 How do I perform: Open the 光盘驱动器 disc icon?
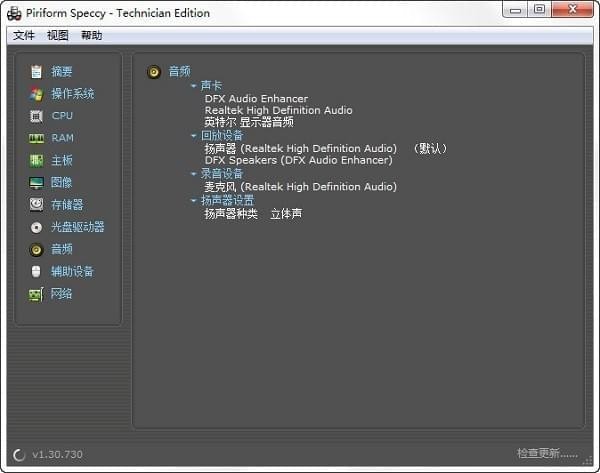tap(36, 228)
